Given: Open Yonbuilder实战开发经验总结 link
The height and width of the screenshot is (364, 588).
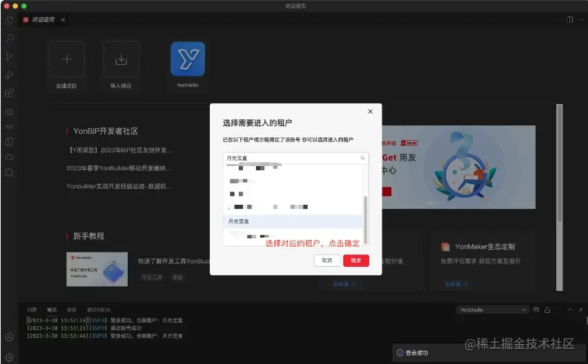Looking at the screenshot, I should click(x=119, y=186).
